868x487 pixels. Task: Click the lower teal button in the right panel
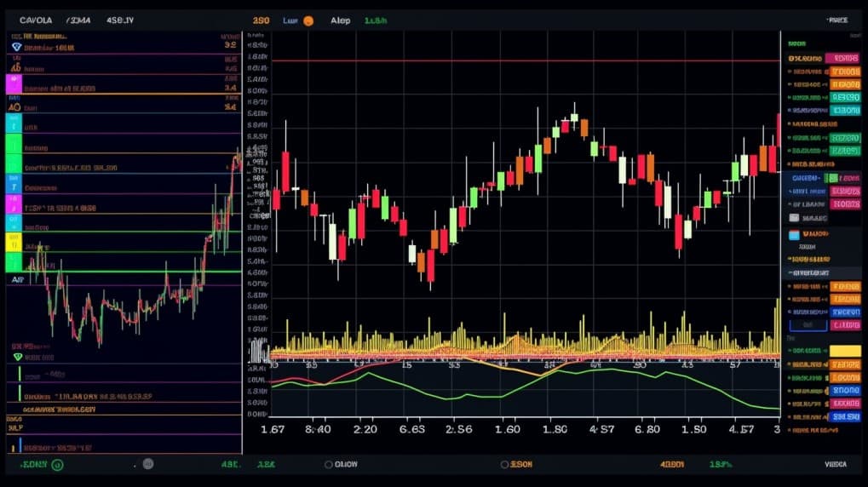[x=845, y=111]
